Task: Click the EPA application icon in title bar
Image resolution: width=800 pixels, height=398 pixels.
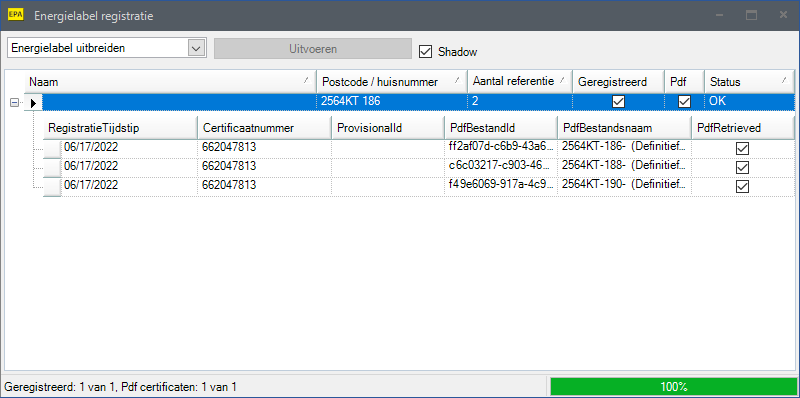Action: point(16,15)
